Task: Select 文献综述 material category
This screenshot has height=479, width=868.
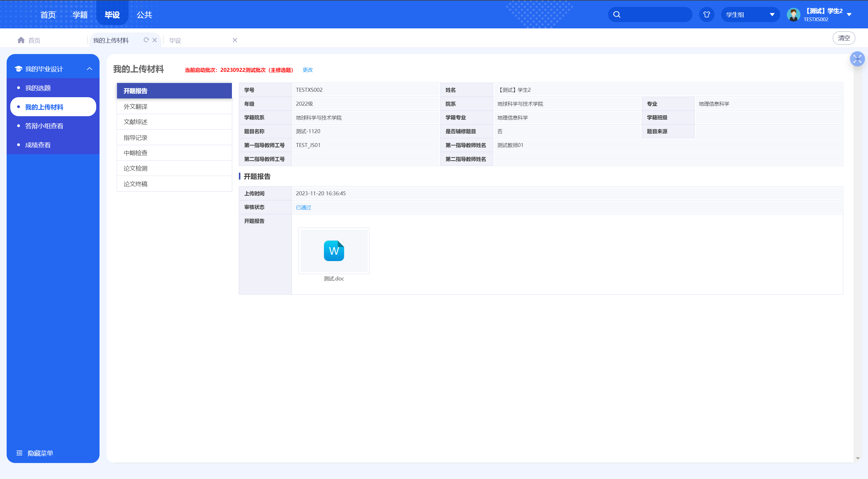Action: pos(174,122)
